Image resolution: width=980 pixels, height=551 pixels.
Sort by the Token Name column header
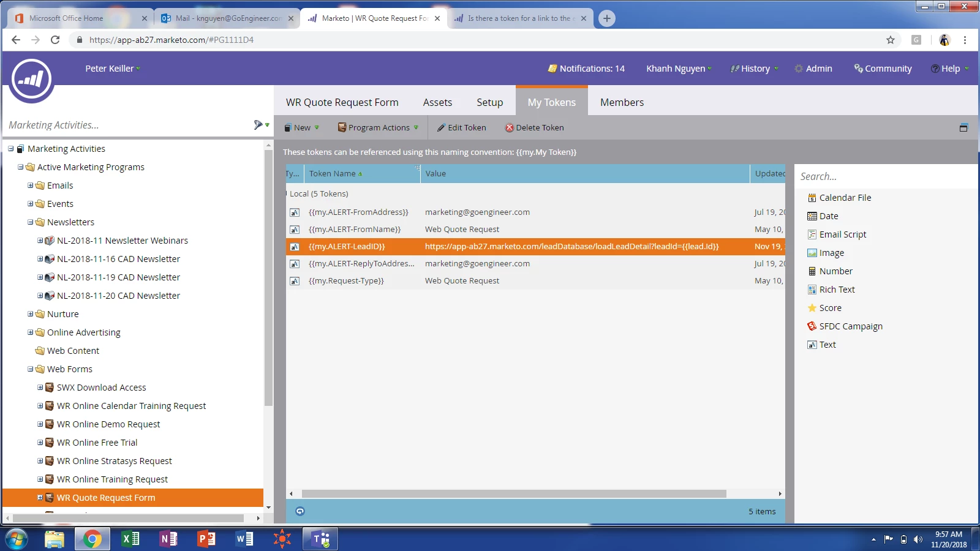pyautogui.click(x=362, y=173)
